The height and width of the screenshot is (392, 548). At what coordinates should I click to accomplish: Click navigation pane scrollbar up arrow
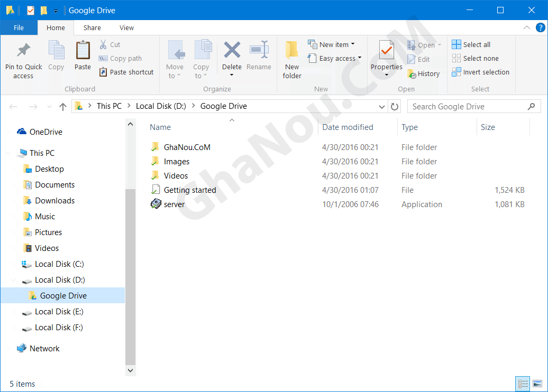[x=130, y=124]
